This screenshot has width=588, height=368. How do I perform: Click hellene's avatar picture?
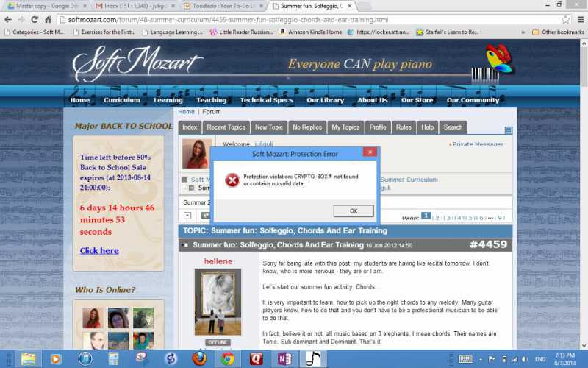218,302
